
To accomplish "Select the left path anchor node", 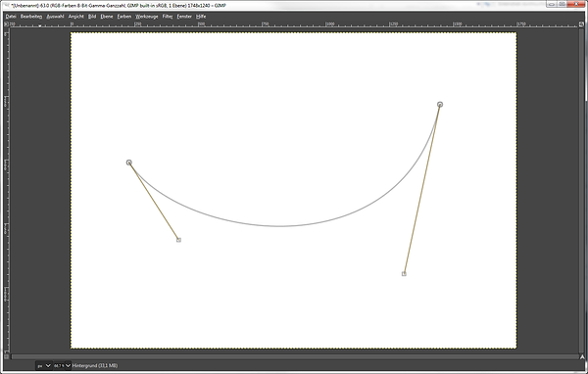I will pos(129,163).
